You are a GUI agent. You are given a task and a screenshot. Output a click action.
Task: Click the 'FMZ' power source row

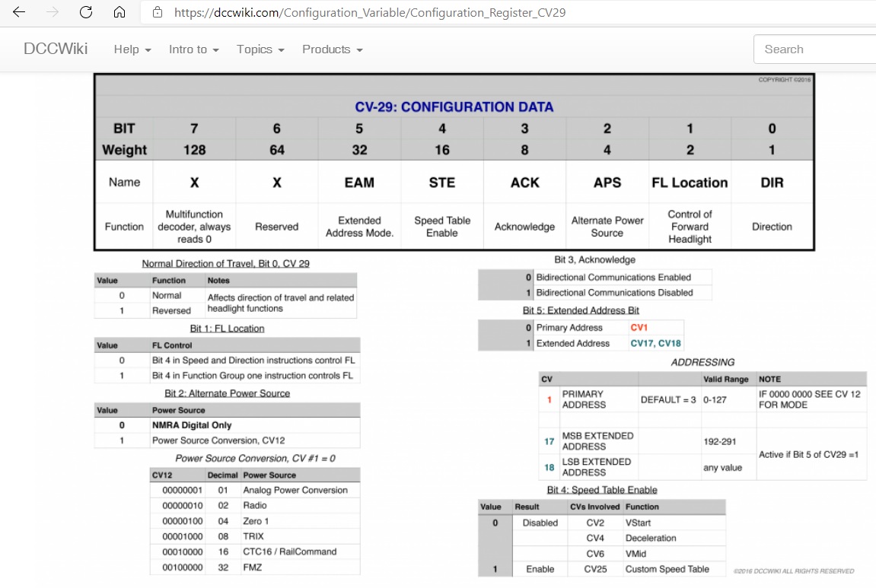pyautogui.click(x=255, y=567)
